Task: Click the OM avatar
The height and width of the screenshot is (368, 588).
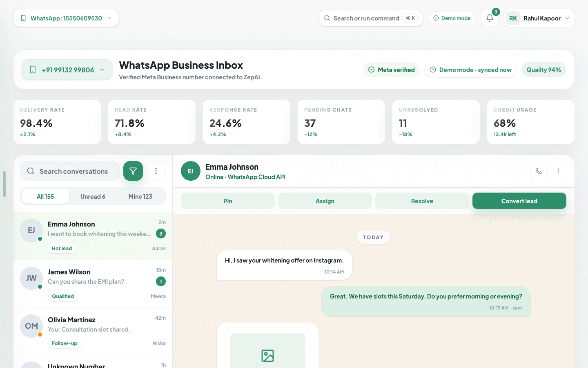Action: (x=31, y=326)
